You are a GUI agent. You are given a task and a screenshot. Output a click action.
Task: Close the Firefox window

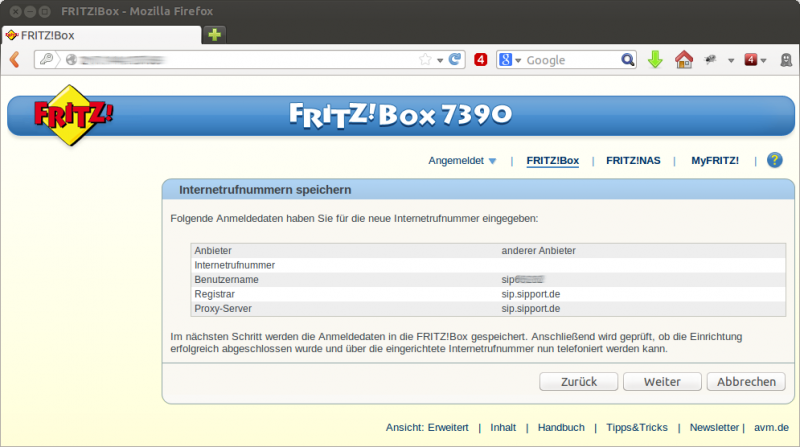pyautogui.click(x=16, y=11)
